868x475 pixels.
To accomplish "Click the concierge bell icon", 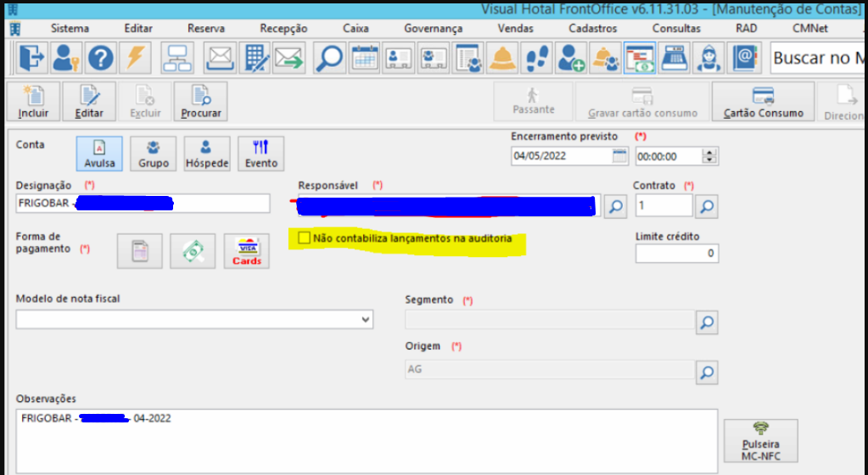I will coord(502,58).
